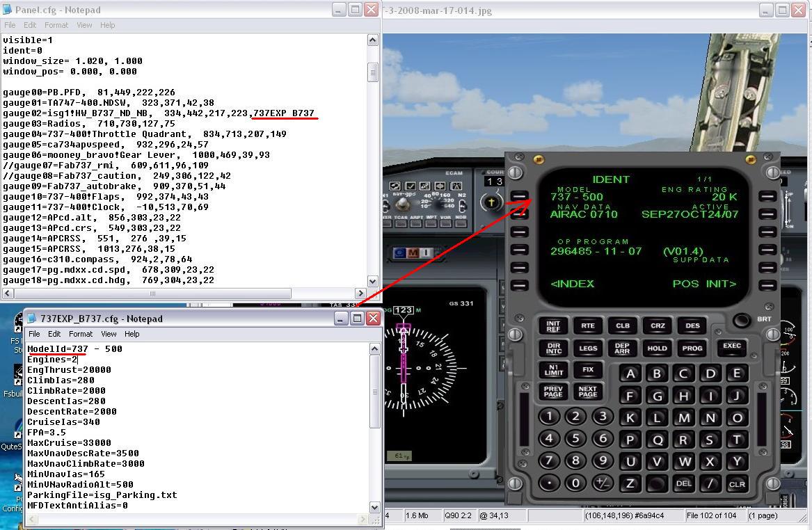Push the left line select key beside AIRAC 0710

click(519, 214)
